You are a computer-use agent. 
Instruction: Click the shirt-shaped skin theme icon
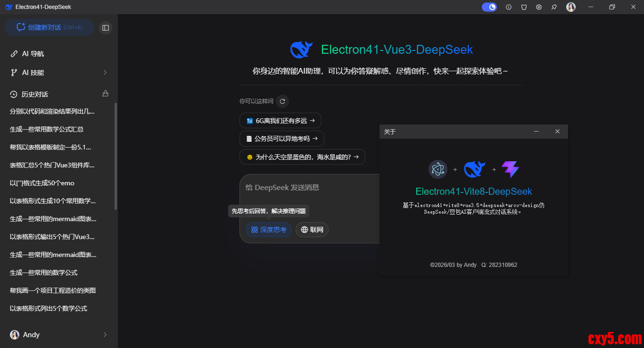click(x=524, y=7)
